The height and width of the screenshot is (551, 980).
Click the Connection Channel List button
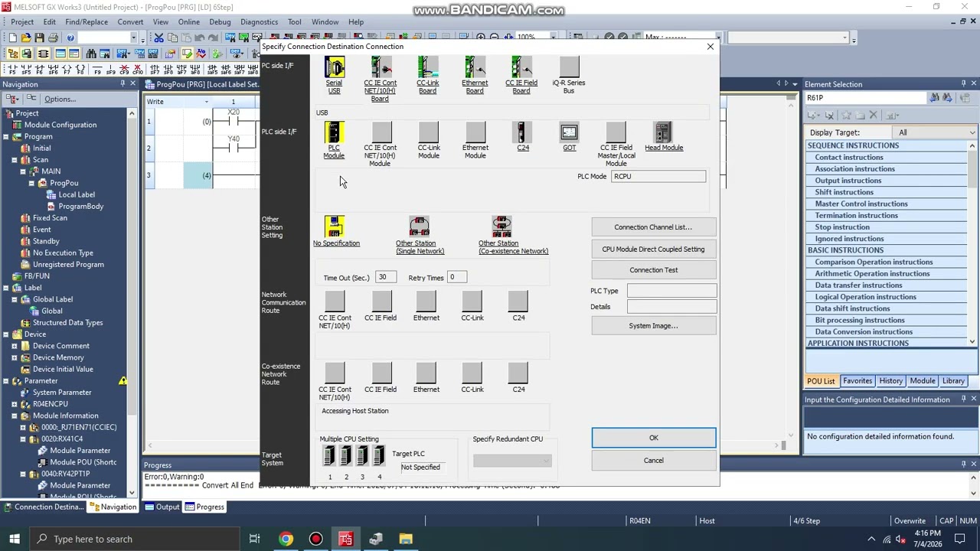click(x=653, y=227)
